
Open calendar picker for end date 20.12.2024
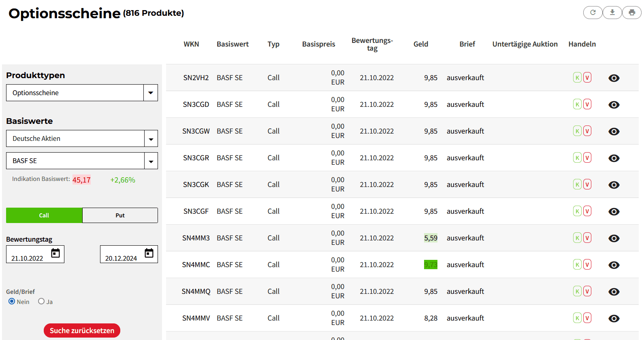point(149,253)
